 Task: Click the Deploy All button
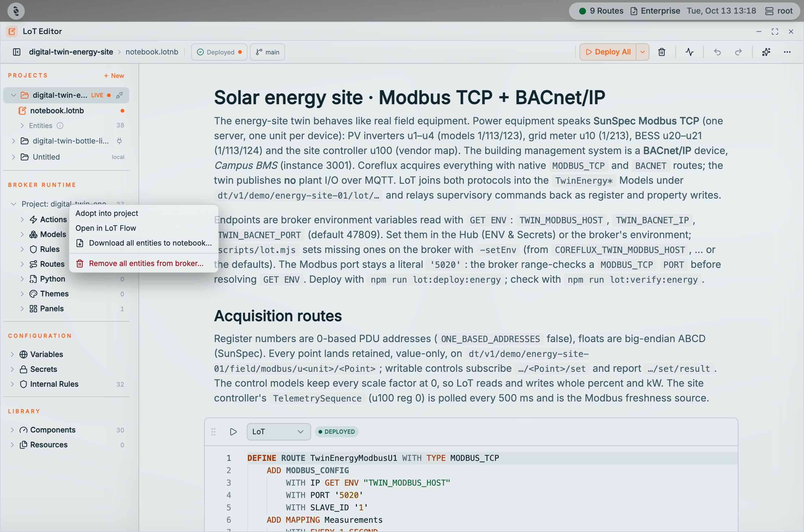[x=608, y=52]
